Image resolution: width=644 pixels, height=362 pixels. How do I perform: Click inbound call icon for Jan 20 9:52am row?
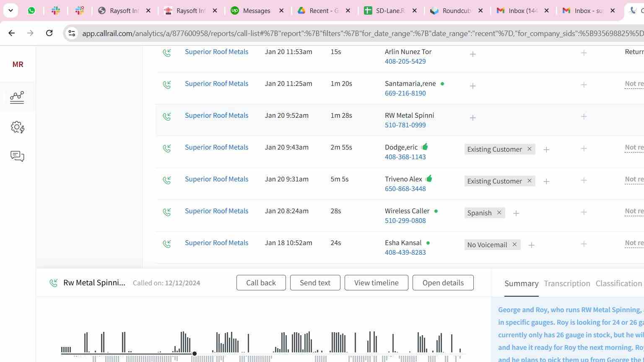pyautogui.click(x=167, y=116)
